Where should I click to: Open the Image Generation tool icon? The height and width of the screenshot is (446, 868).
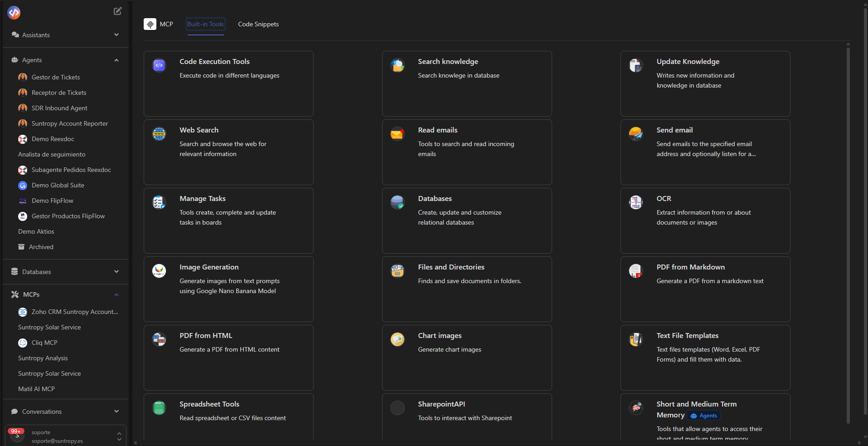pos(159,270)
